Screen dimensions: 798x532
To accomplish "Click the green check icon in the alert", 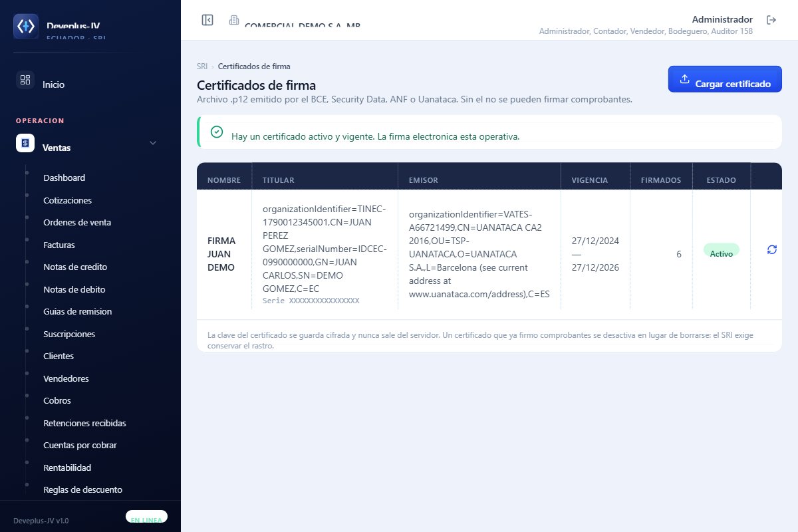I will [216, 132].
